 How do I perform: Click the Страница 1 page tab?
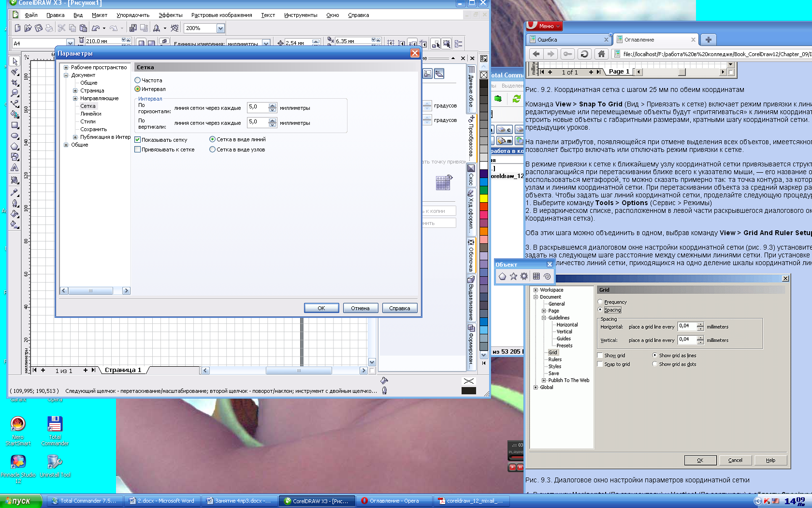123,370
